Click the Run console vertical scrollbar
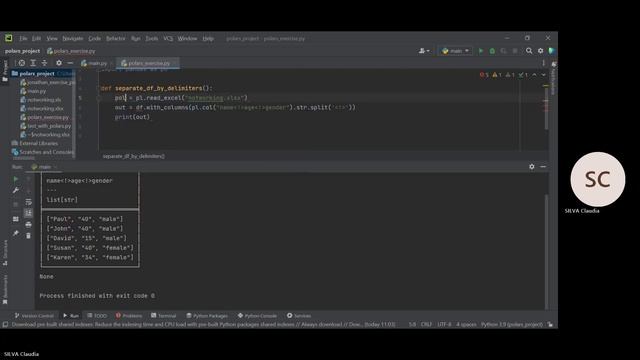Image resolution: width=640 pixels, height=360 pixels. 547,251
